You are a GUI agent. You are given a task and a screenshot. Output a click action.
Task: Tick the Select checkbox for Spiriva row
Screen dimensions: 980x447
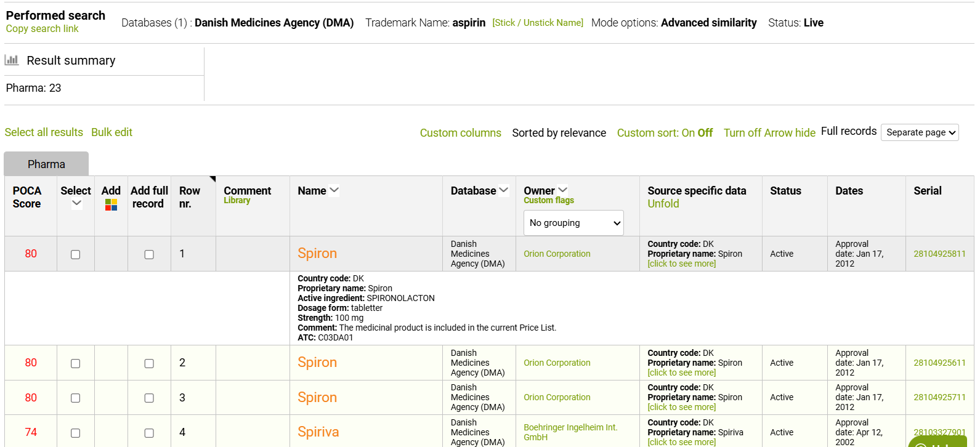tap(75, 433)
